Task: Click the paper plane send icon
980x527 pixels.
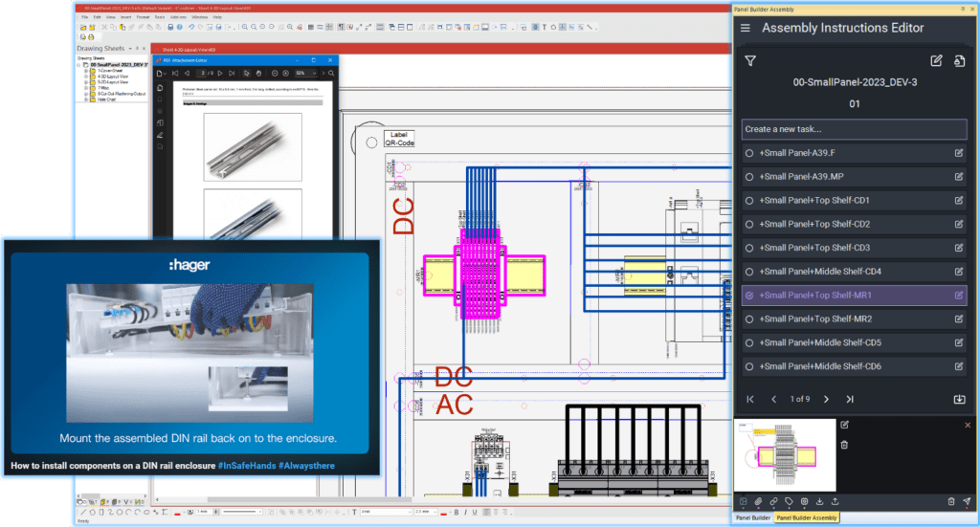Action: (967, 501)
